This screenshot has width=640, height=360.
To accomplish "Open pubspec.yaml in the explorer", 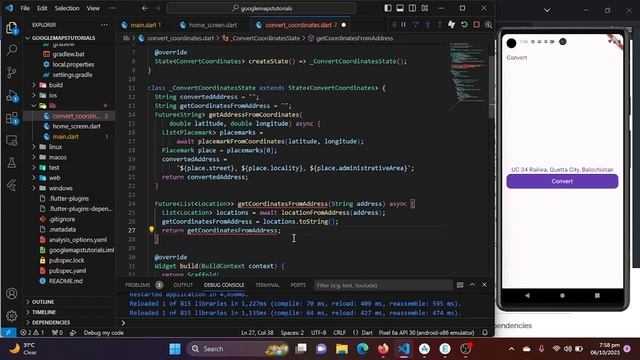I will point(67,271).
